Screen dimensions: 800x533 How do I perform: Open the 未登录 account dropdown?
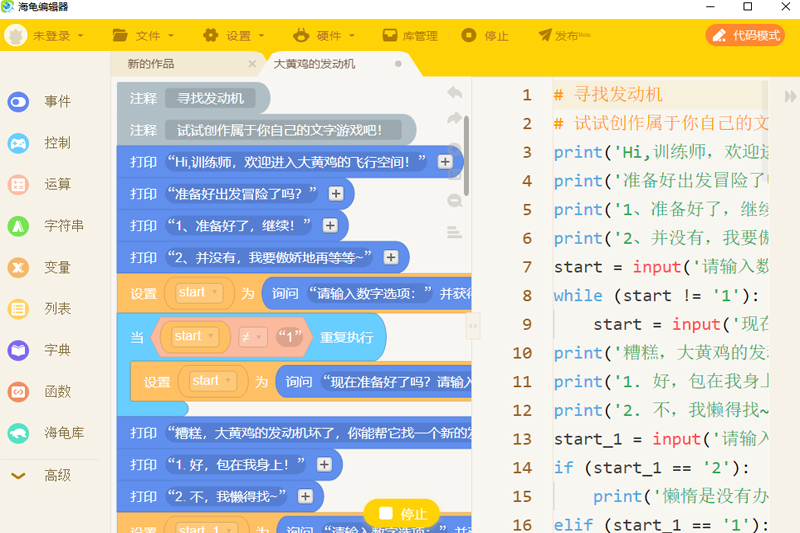(57, 36)
